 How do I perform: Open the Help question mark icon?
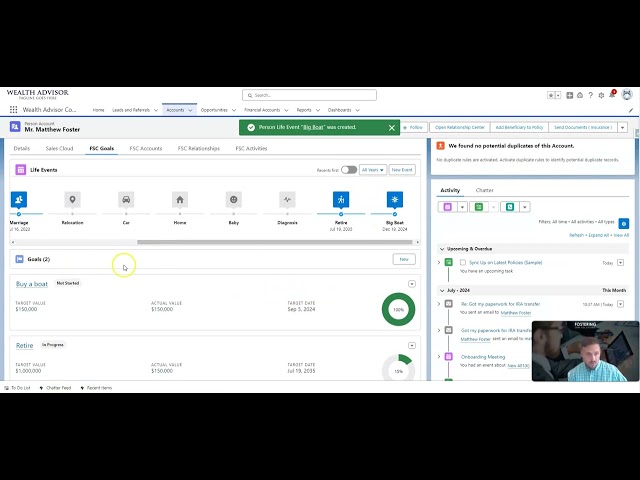[x=590, y=95]
